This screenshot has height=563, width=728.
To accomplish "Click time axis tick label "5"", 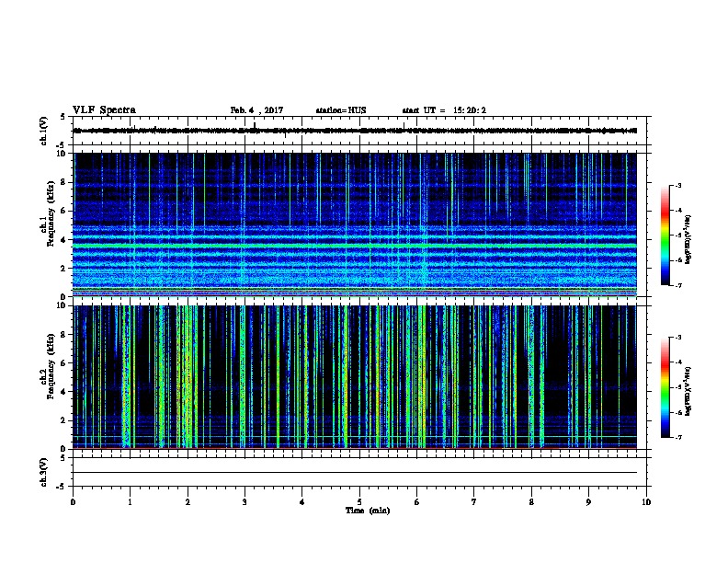I will 359,502.
